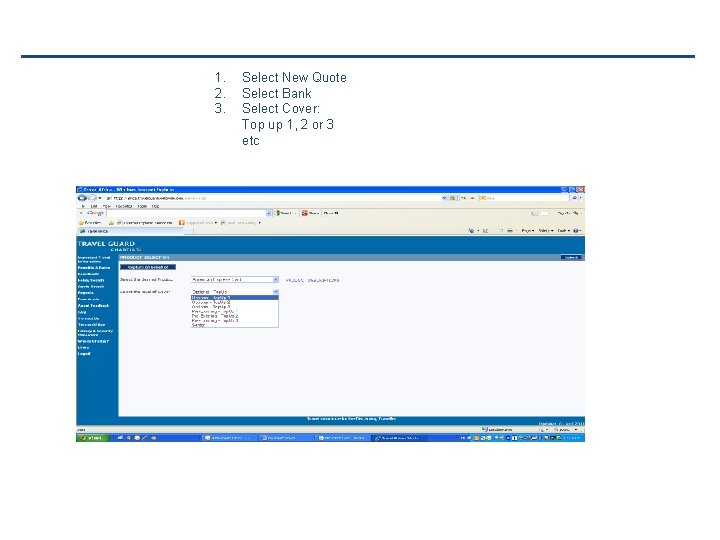Open Terms of Use sidebar link
Viewport: 720px width, 540px height.
tap(91, 325)
